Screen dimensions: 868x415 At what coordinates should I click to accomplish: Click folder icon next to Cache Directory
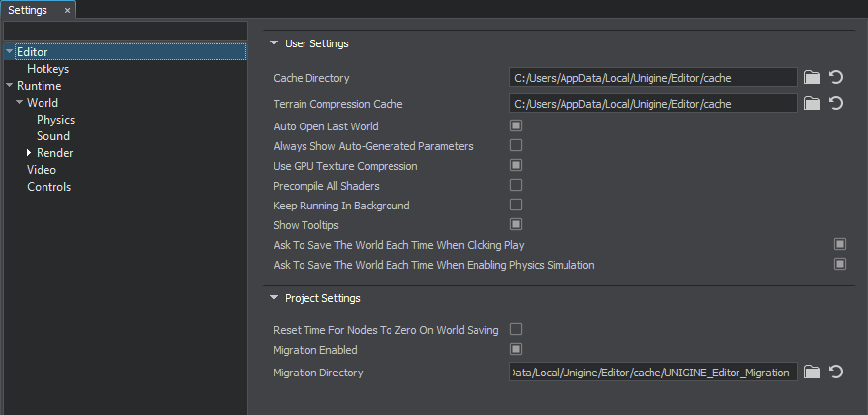(x=812, y=77)
